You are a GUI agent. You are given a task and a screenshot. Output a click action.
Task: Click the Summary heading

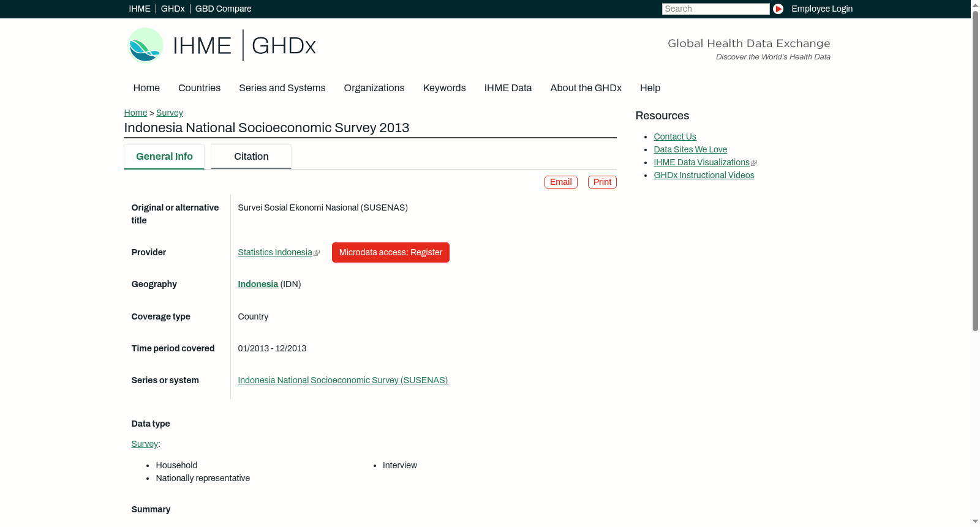pos(151,509)
